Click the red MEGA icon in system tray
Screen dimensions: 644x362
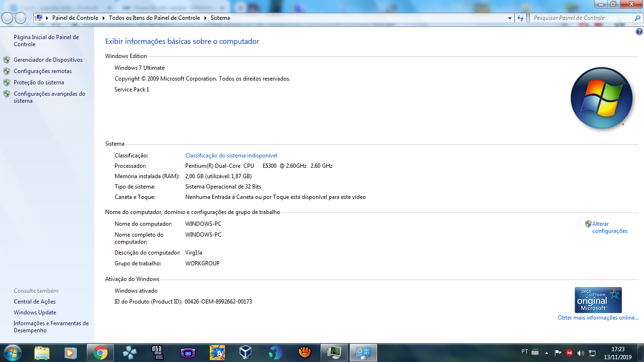coord(570,353)
